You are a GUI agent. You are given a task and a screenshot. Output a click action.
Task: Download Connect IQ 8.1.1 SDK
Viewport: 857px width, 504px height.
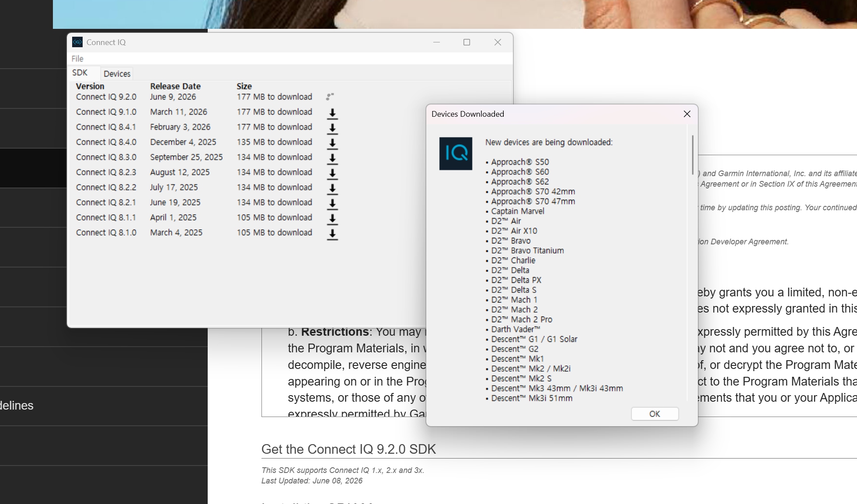coord(332,219)
